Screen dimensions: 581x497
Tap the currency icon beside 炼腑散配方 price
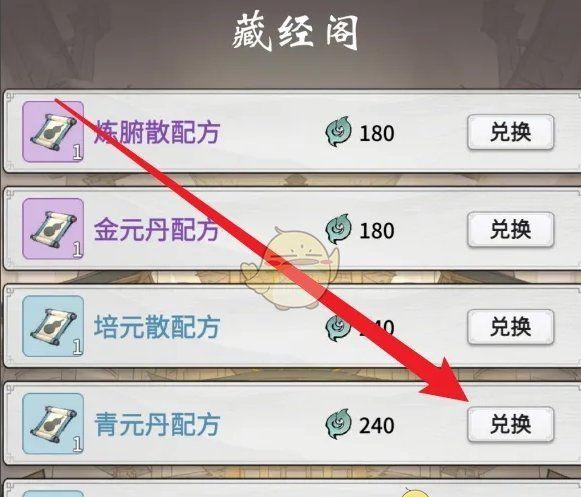[x=338, y=132]
